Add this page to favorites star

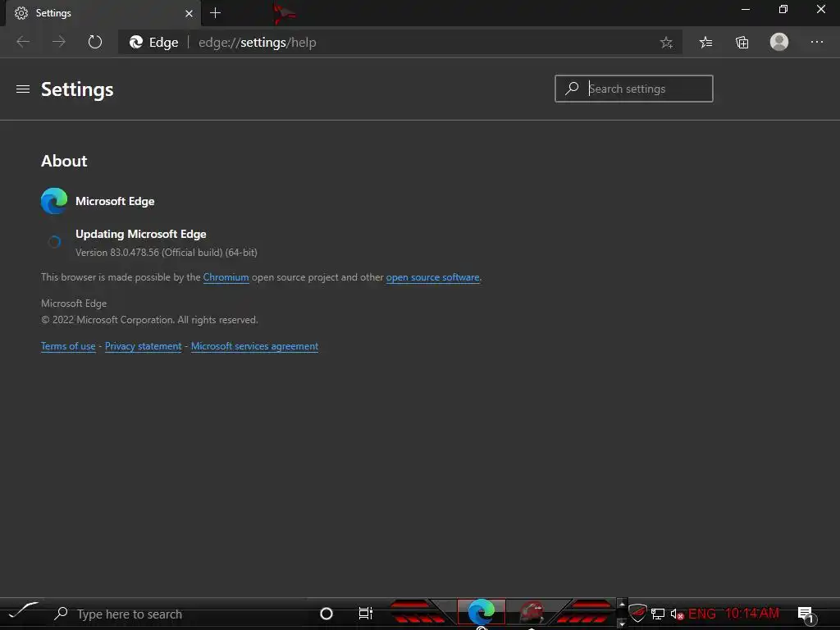click(x=666, y=43)
